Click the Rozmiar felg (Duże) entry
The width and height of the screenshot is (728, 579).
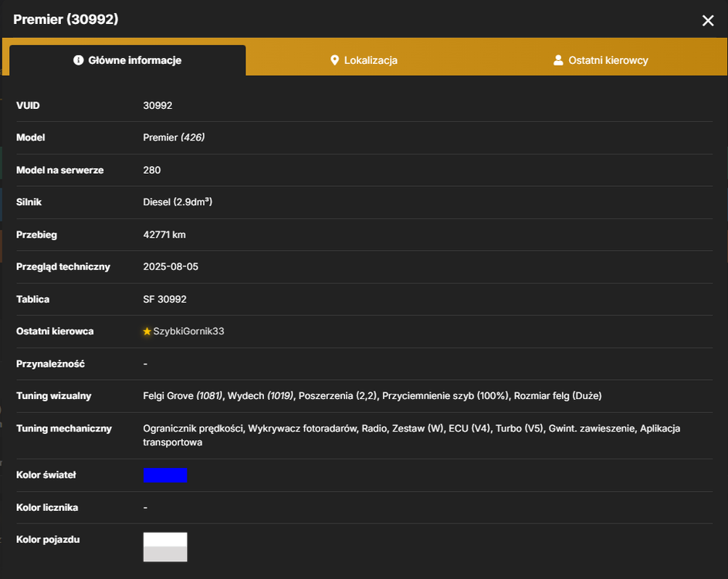pos(557,395)
